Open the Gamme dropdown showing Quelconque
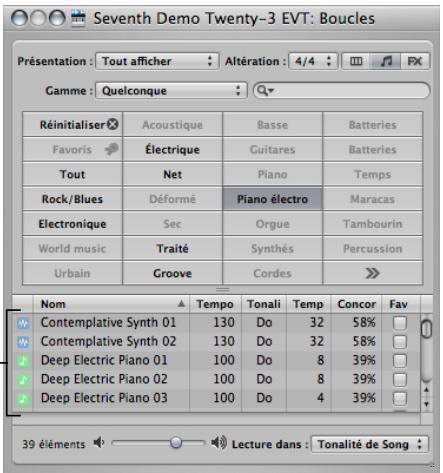This screenshot has height=473, width=443. (171, 91)
